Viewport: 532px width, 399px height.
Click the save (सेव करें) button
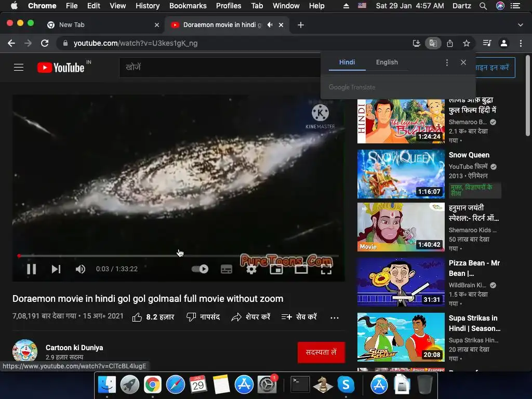299,317
